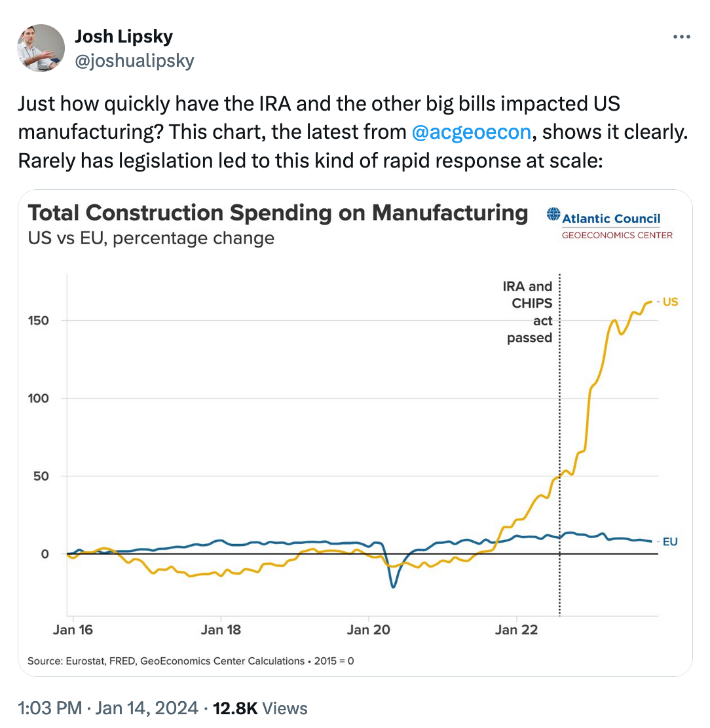Viewport: 710px width, 728px height.
Task: Select the Jan 18 x-axis label
Action: click(221, 630)
